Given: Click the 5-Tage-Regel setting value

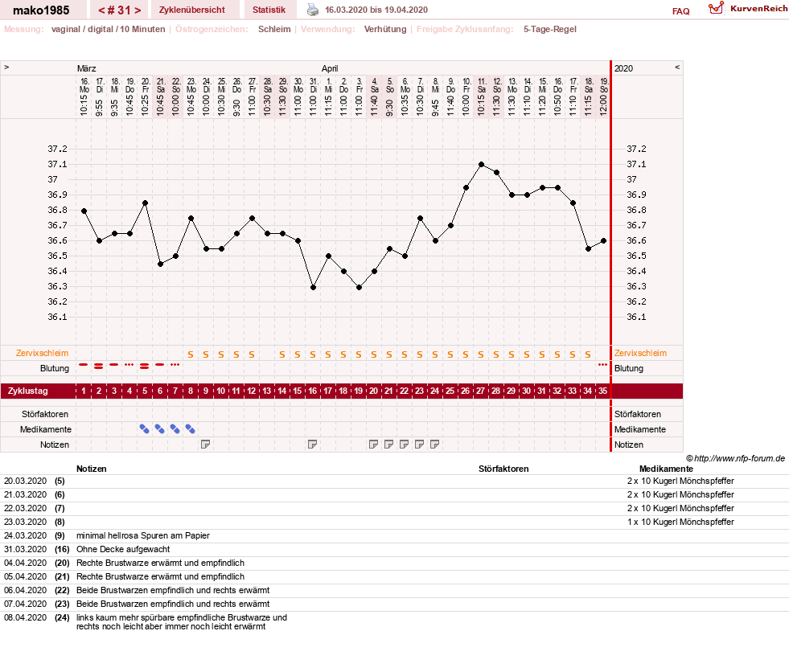Looking at the screenshot, I should click(x=549, y=29).
